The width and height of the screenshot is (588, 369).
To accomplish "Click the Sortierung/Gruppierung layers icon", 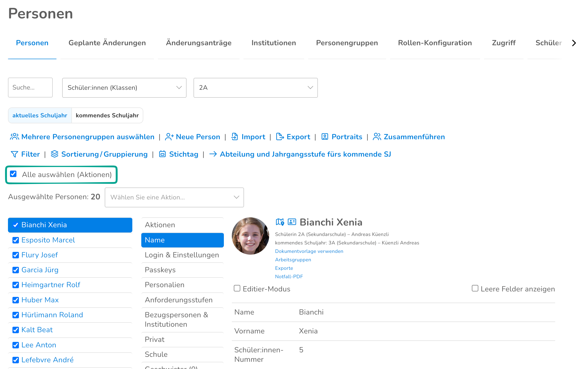I will [x=54, y=154].
